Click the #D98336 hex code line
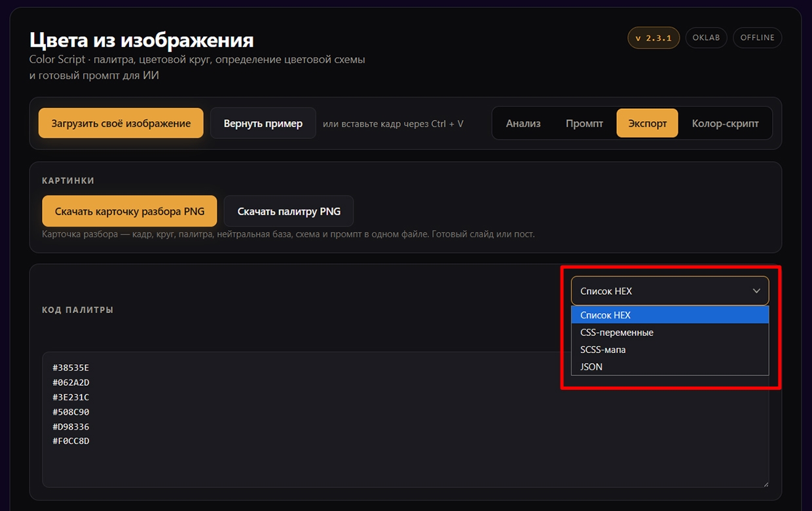The image size is (812, 511). tap(71, 426)
